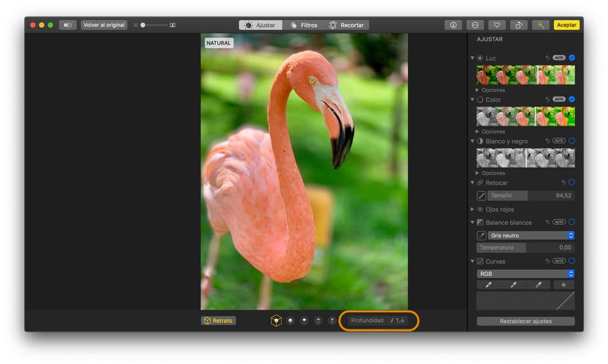Viewport: 608px width, 364px height.
Task: Enable the Balance blancos adjustment circle
Action: point(572,222)
